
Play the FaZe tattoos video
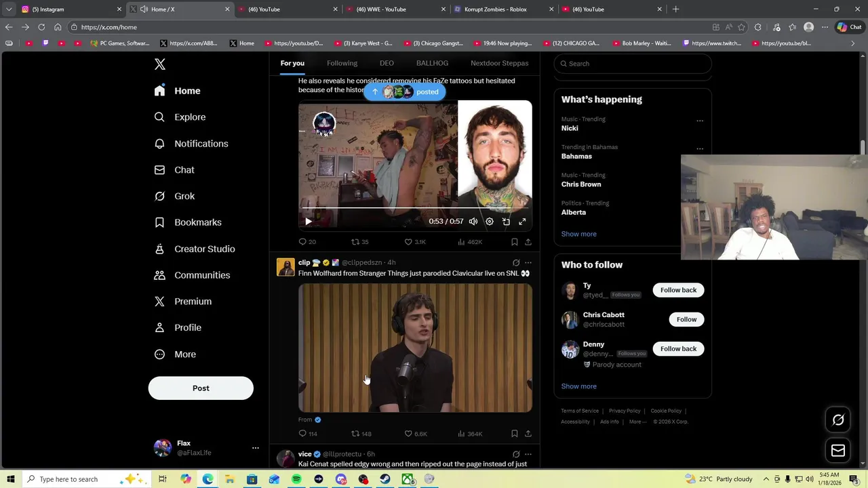[x=309, y=222]
